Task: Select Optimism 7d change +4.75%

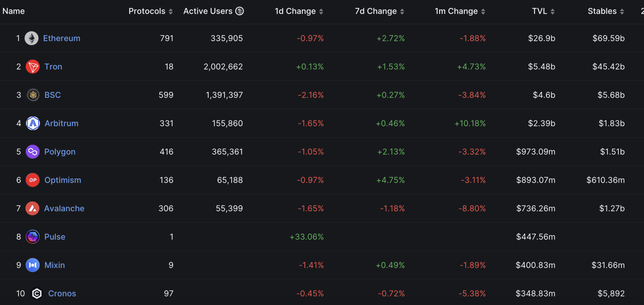Action: tap(391, 180)
